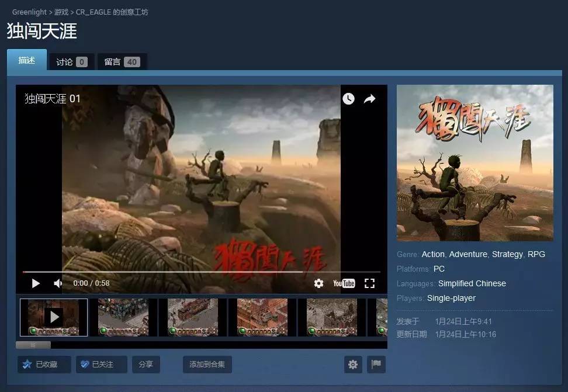Viewport: 568px width, 392px height.
Task: Toggle the 已收藏 favorite button
Action: [x=44, y=365]
